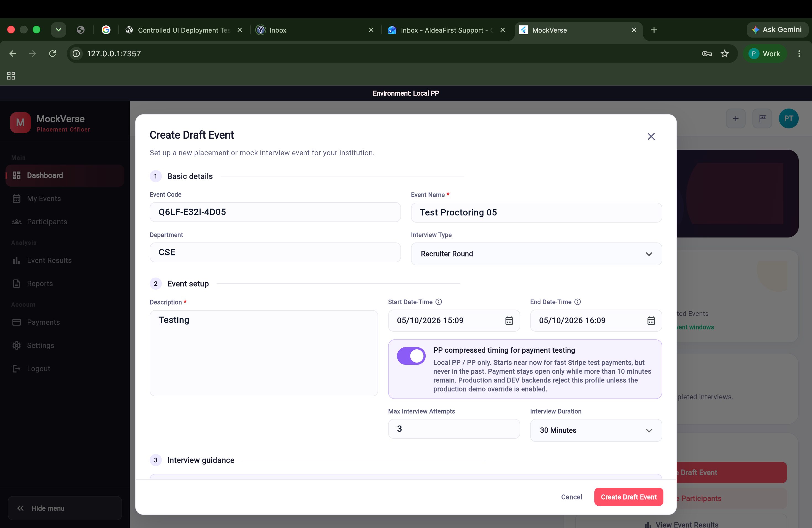This screenshot has width=812, height=528.
Task: Open a new browser tab with the plus icon
Action: [x=654, y=30]
